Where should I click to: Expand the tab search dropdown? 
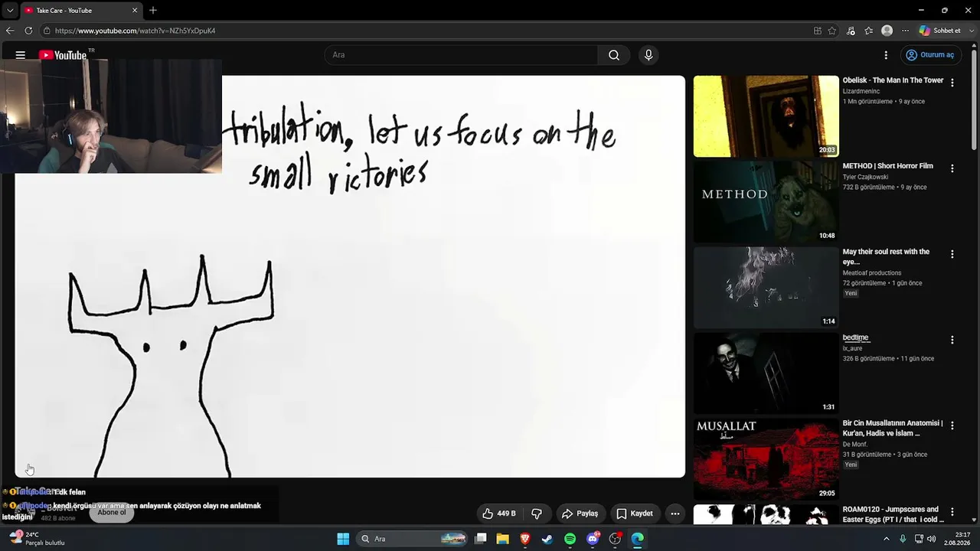[10, 10]
